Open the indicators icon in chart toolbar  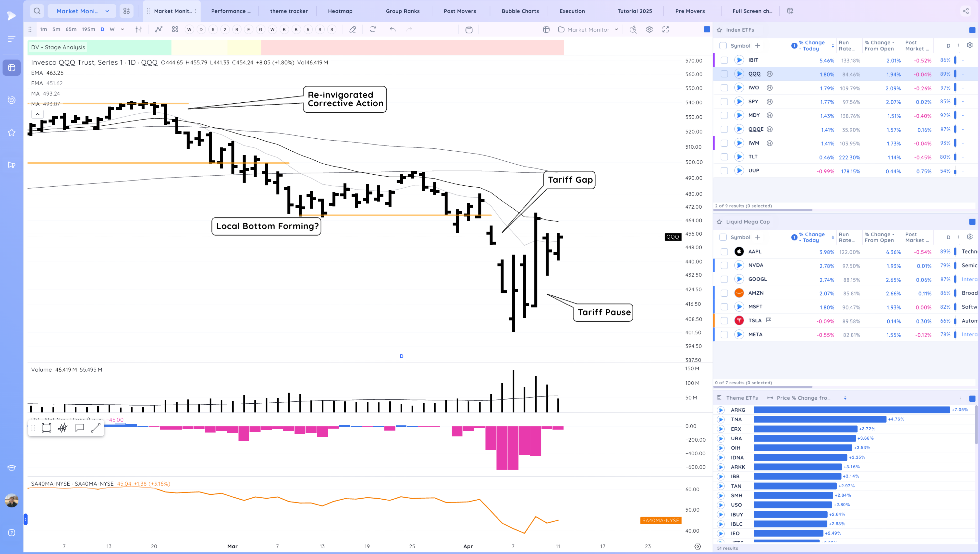[159, 29]
